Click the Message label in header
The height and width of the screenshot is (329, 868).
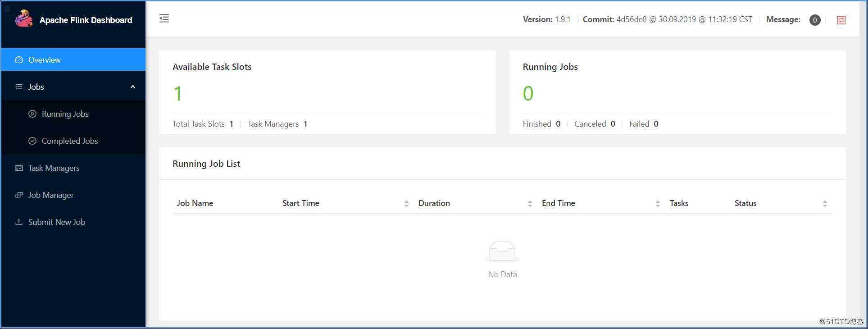click(x=783, y=19)
